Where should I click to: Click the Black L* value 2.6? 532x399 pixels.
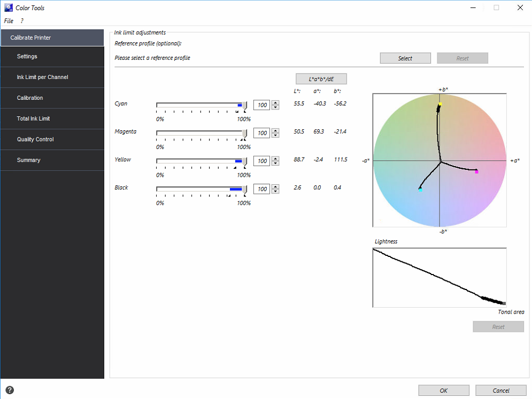[297, 187]
